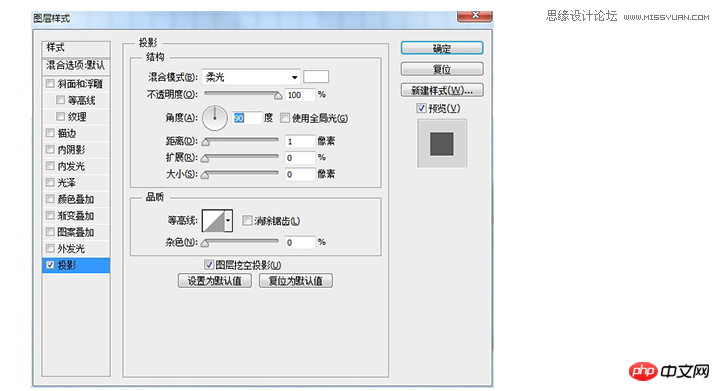
Task: Click the 角度 angle dial
Action: pyautogui.click(x=214, y=118)
